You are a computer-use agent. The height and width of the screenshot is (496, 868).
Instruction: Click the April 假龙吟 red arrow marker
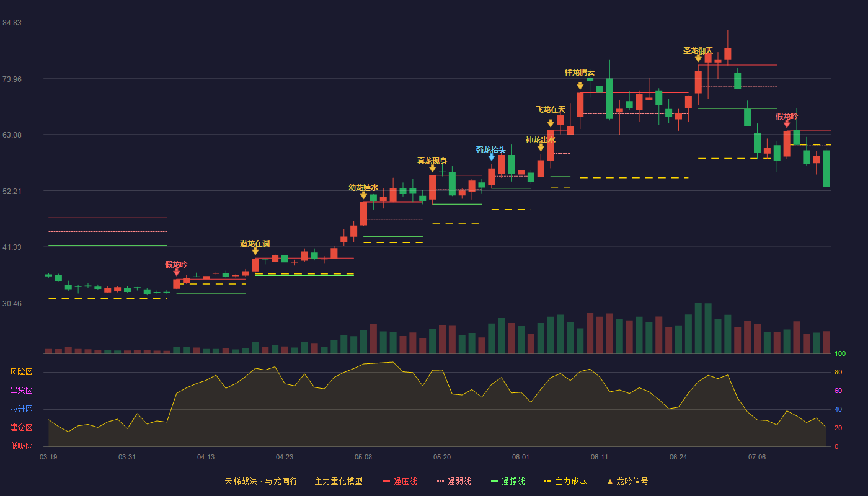point(176,272)
